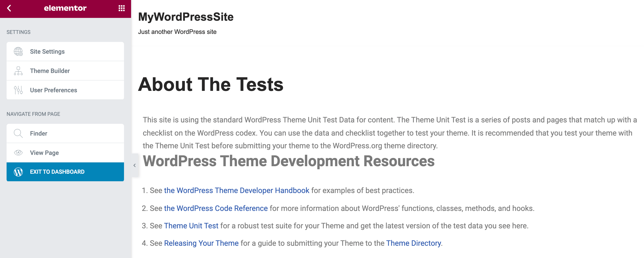The width and height of the screenshot is (644, 258).
Task: Click the Theme Unit Test link
Action: [x=191, y=226]
